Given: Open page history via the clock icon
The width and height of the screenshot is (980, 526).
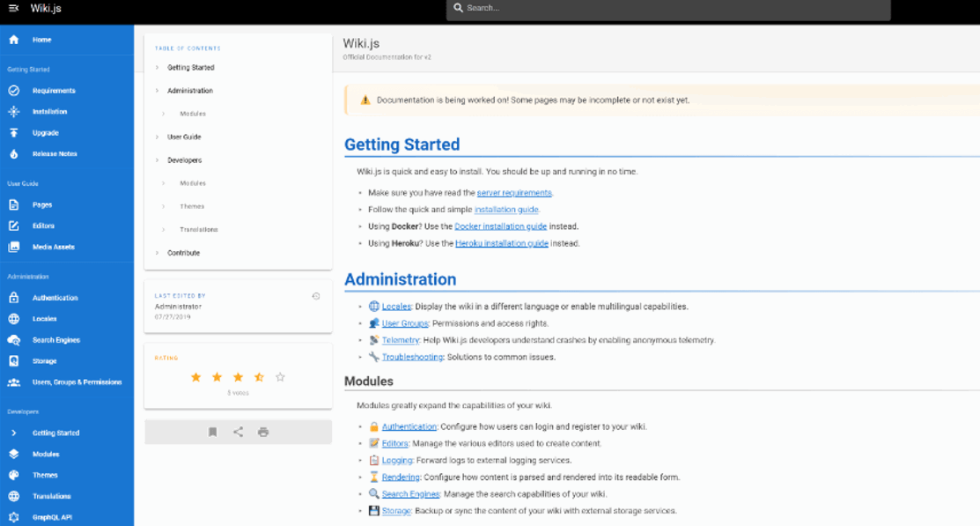Looking at the screenshot, I should (316, 296).
